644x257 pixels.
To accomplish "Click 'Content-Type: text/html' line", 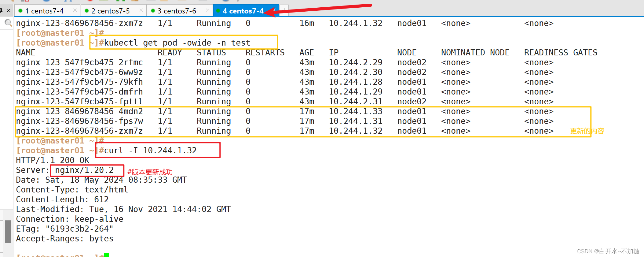I will tap(72, 190).
